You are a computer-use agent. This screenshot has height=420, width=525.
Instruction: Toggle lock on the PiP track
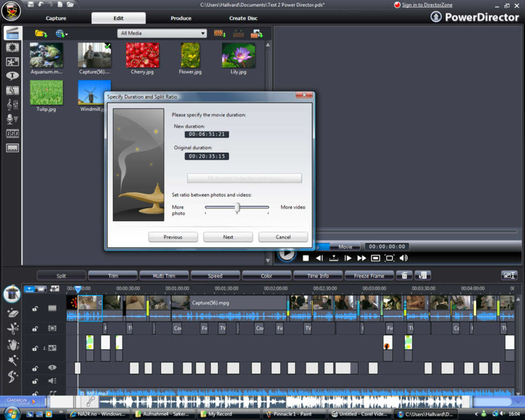coord(35,348)
